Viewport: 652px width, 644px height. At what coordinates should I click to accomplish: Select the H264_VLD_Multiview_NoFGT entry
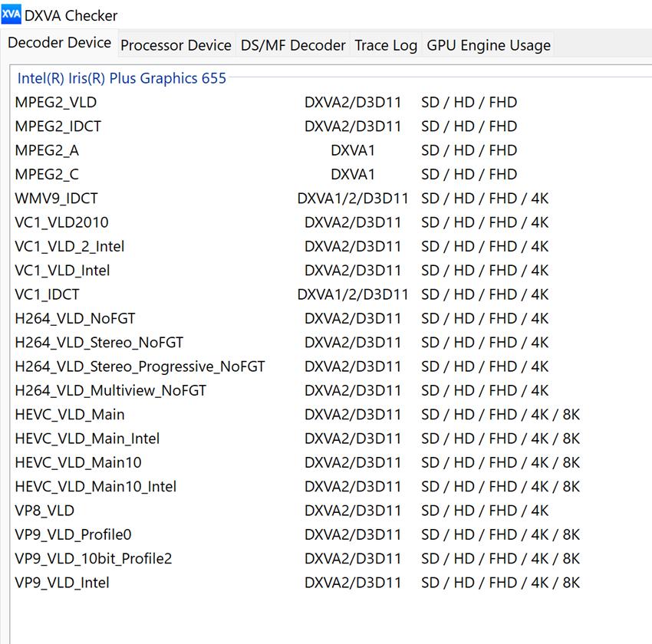110,390
